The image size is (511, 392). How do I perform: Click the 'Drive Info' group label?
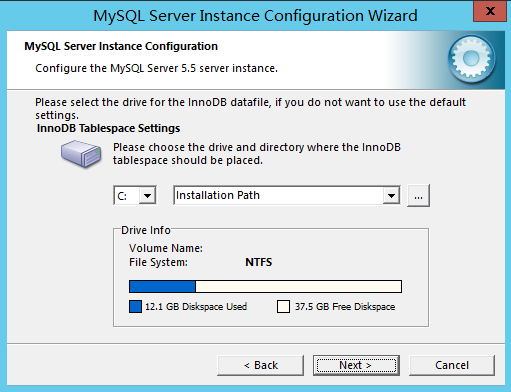(x=146, y=230)
